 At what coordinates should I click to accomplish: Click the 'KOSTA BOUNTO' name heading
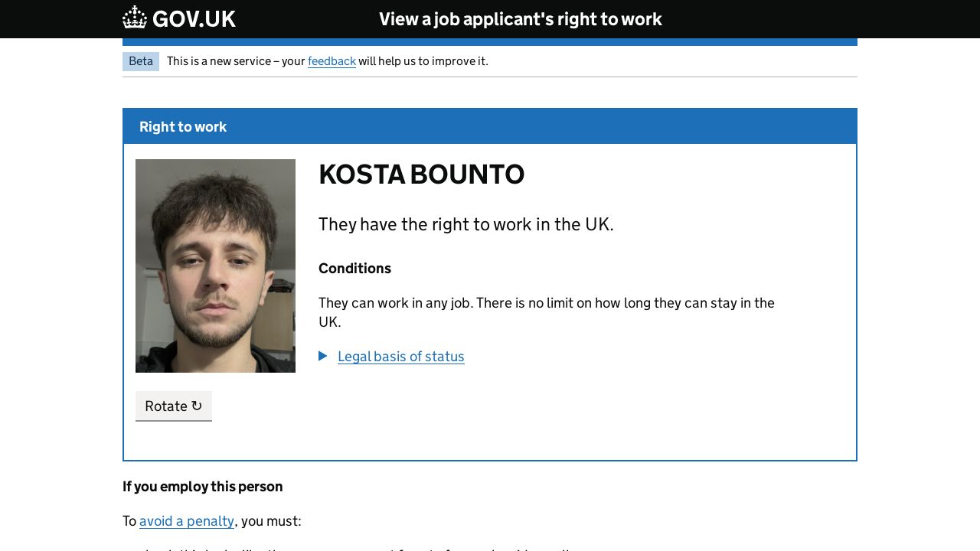click(x=421, y=174)
